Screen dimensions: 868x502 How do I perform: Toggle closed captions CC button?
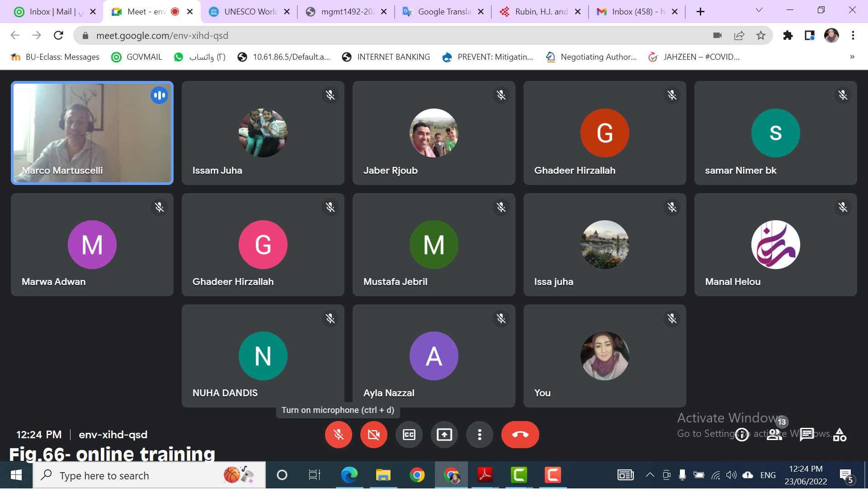coord(409,435)
